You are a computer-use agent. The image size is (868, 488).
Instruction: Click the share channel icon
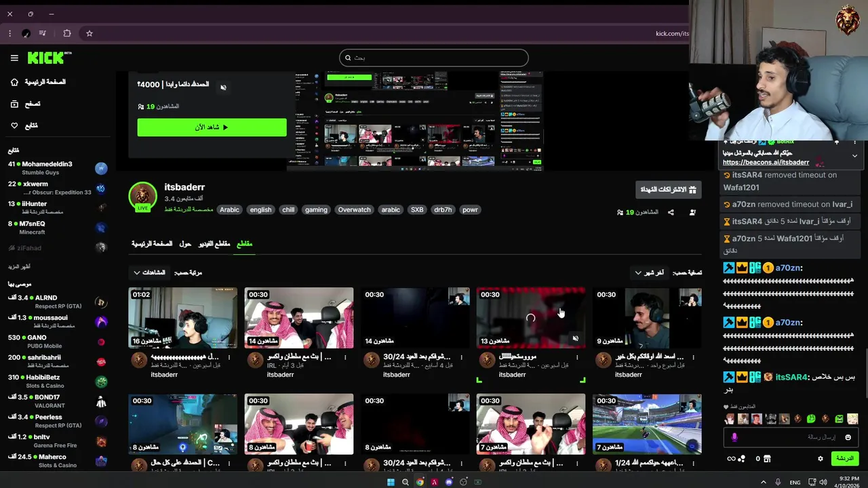tap(671, 212)
